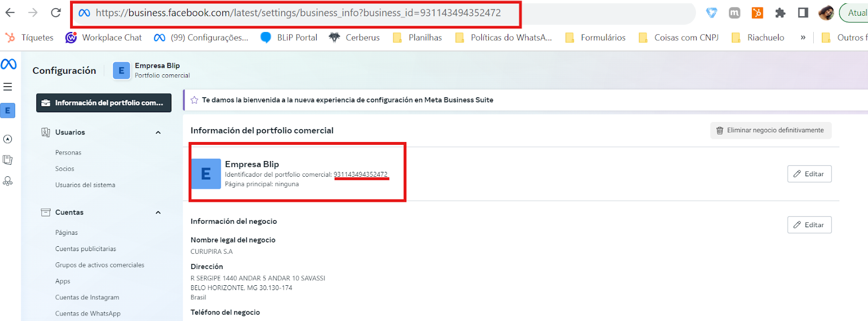
Task: Open Apps under Cuentas
Action: (x=62, y=281)
